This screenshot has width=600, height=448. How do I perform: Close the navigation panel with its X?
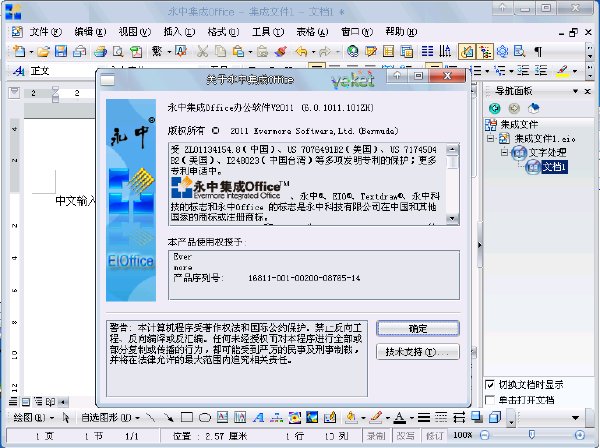tap(587, 91)
